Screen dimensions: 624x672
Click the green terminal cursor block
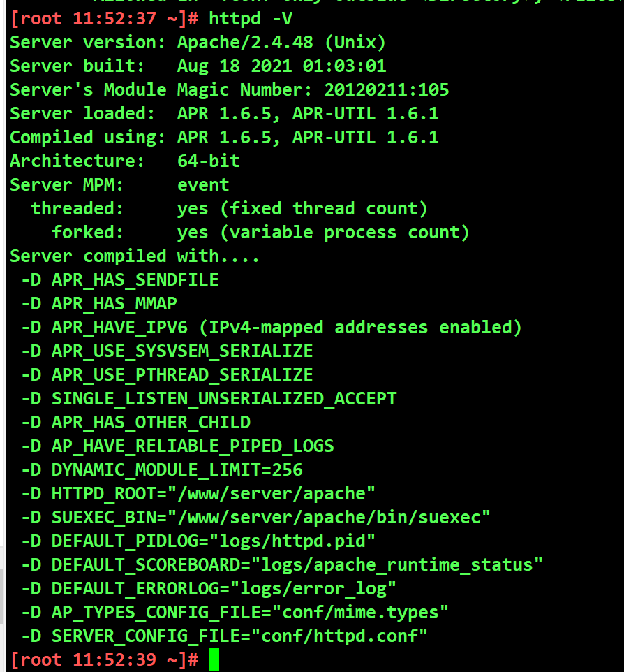click(214, 659)
